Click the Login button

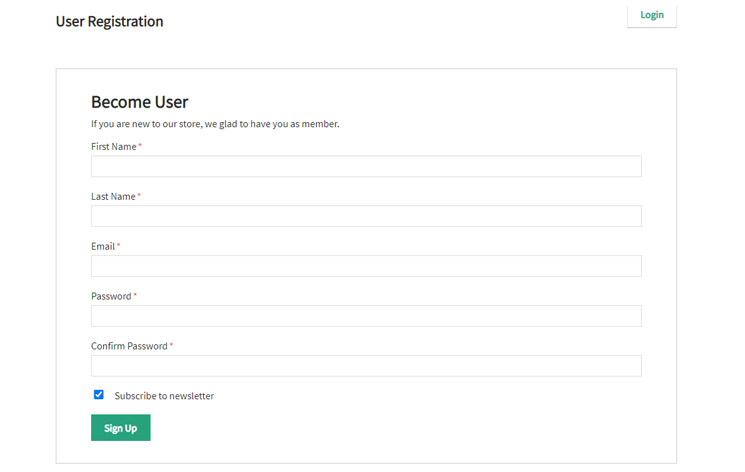[651, 15]
